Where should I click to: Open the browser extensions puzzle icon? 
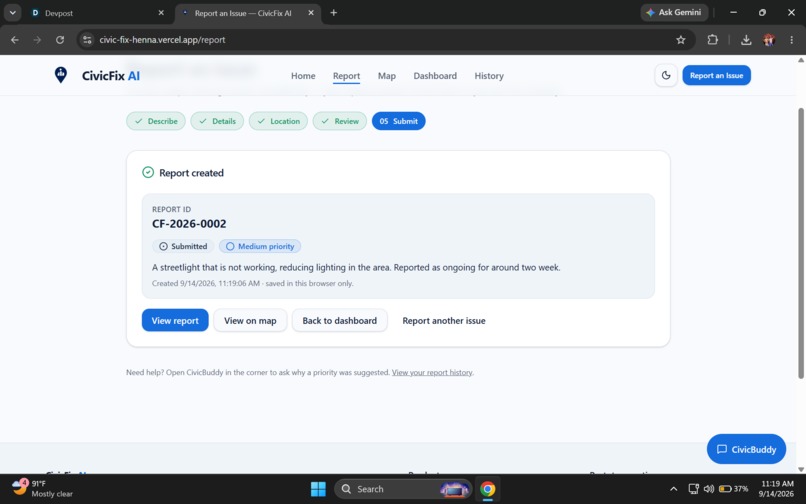click(x=712, y=40)
